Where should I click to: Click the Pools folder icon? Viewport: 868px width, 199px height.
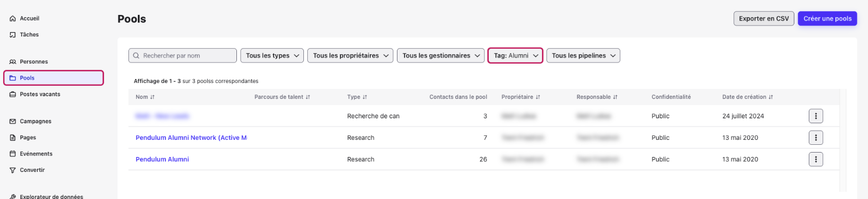click(13, 78)
